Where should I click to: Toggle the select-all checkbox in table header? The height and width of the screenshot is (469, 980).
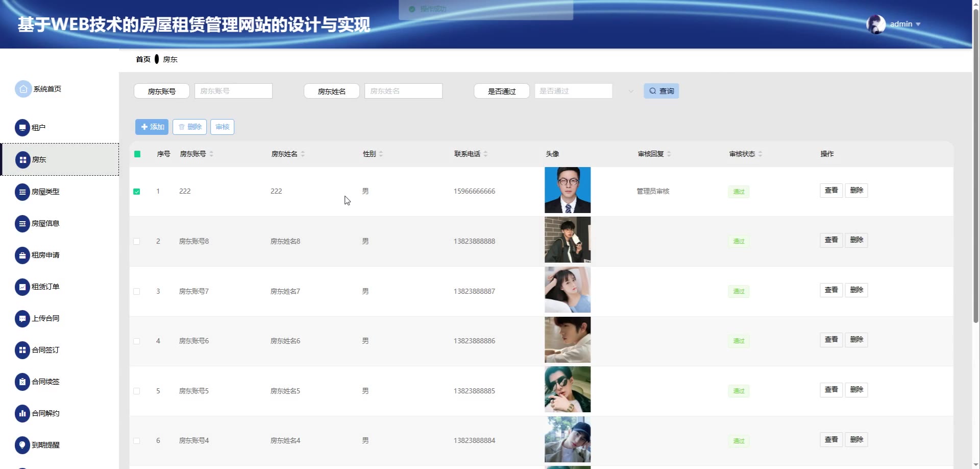pyautogui.click(x=137, y=154)
